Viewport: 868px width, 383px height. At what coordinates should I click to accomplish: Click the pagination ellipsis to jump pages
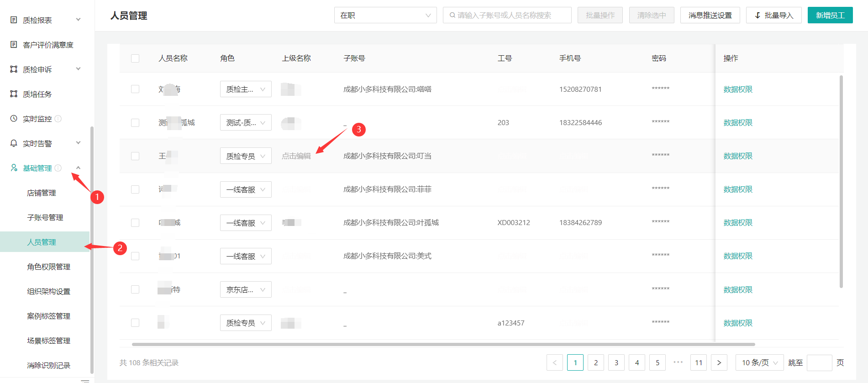tap(678, 362)
